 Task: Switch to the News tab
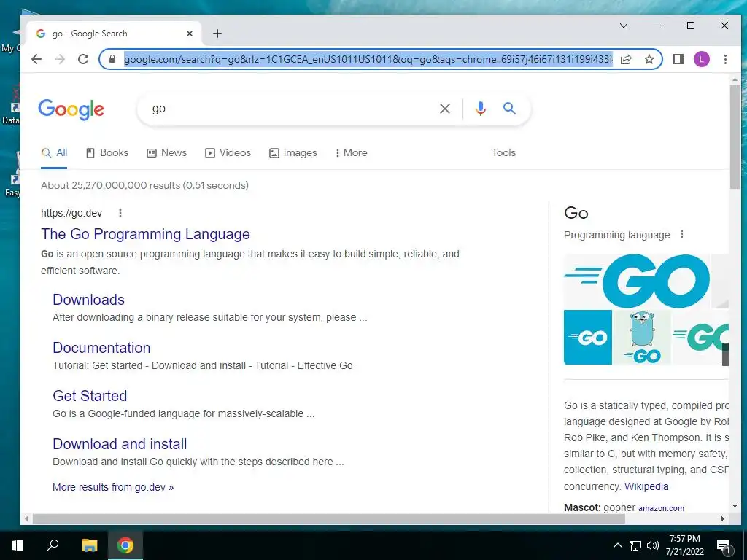click(167, 153)
